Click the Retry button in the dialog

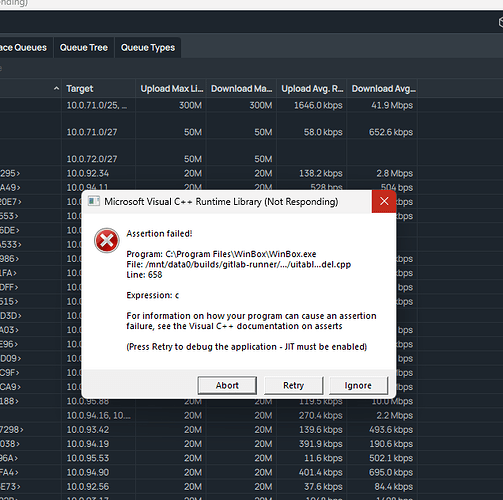(x=293, y=385)
